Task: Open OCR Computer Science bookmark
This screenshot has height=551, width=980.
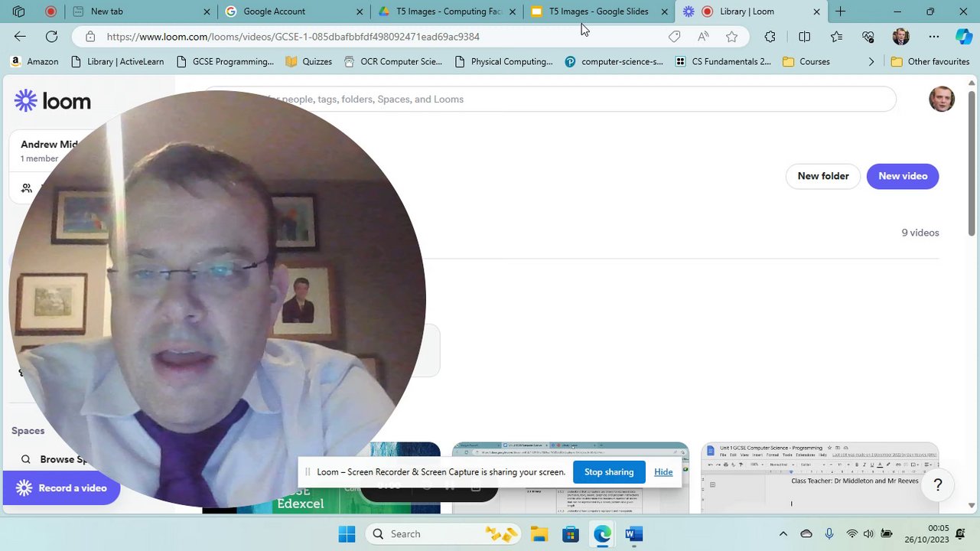Action: click(x=392, y=61)
